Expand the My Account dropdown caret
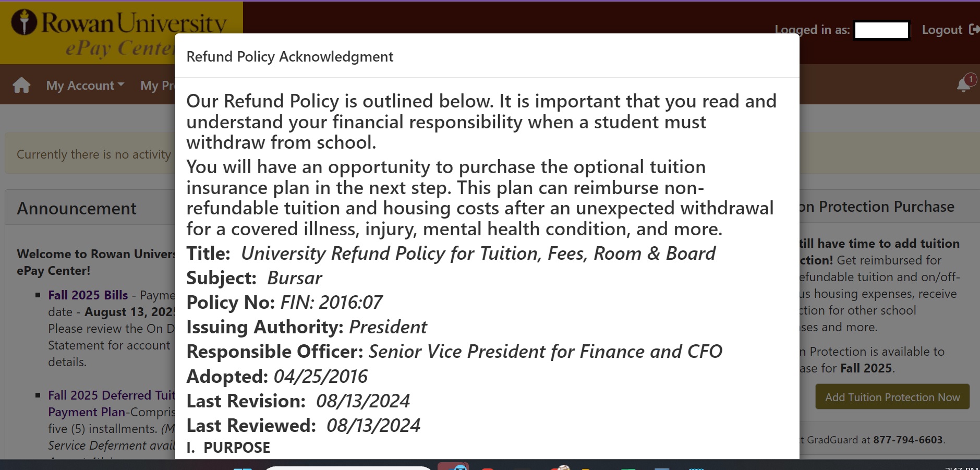 click(x=122, y=85)
